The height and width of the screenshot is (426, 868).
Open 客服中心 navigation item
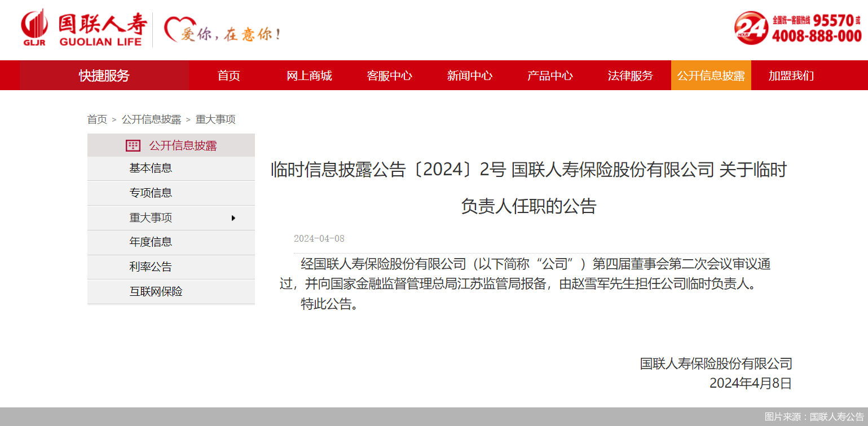[x=389, y=76]
